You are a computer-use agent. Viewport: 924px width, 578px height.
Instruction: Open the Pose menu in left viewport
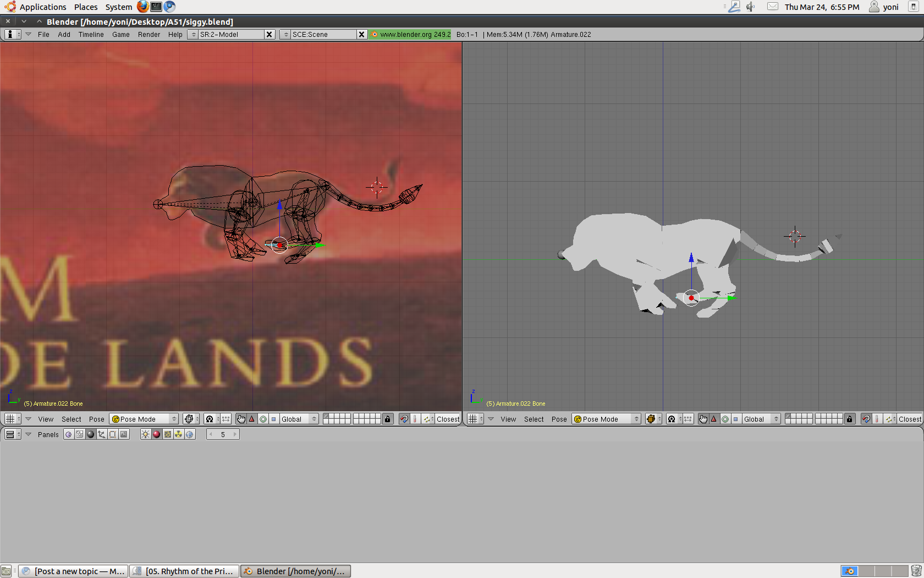(x=96, y=419)
